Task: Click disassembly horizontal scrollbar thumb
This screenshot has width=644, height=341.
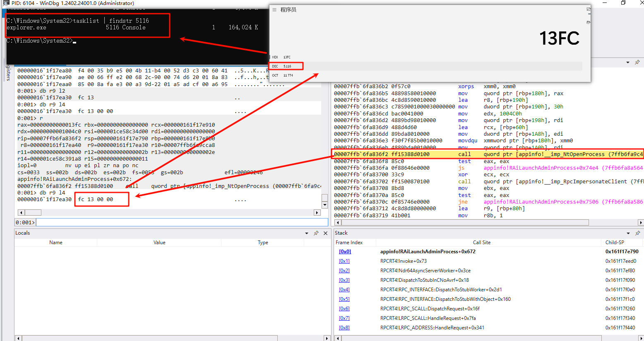Action: 465,223
